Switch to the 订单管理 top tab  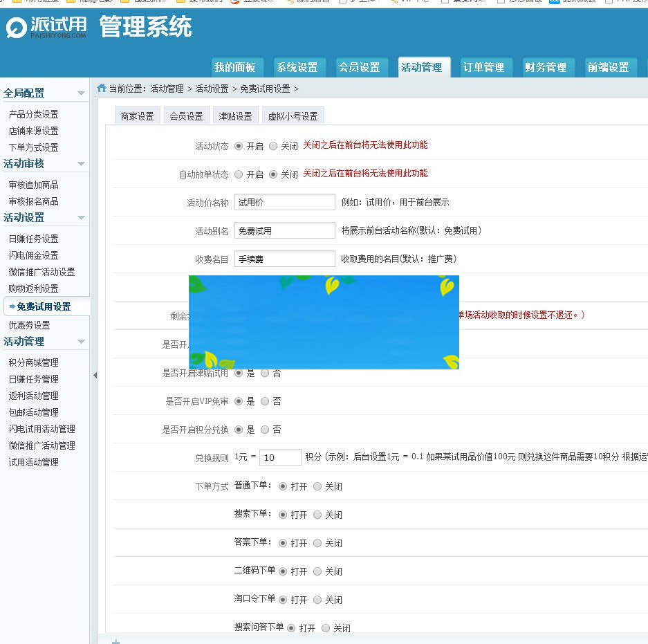[x=484, y=67]
